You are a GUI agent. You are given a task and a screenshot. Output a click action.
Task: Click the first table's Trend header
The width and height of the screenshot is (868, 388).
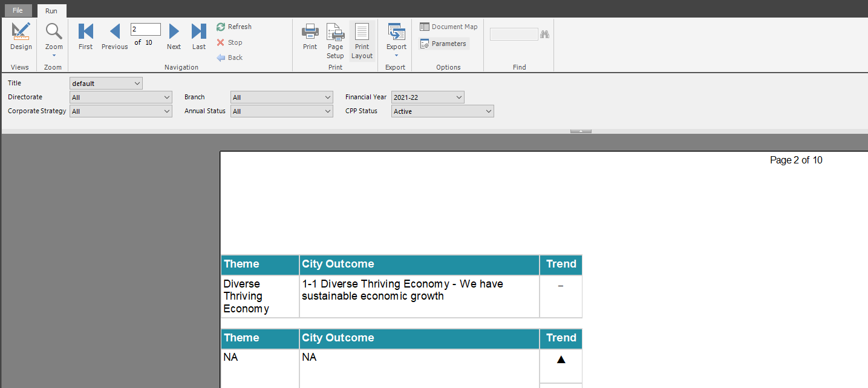click(x=561, y=264)
